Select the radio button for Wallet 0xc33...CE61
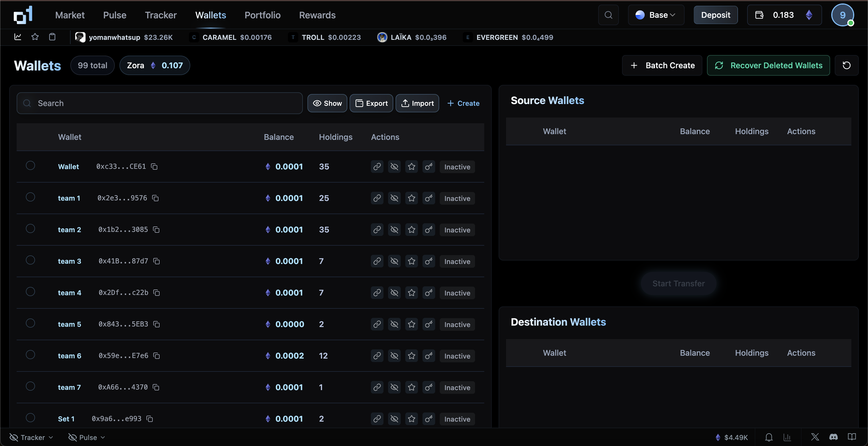868x446 pixels. 30,166
